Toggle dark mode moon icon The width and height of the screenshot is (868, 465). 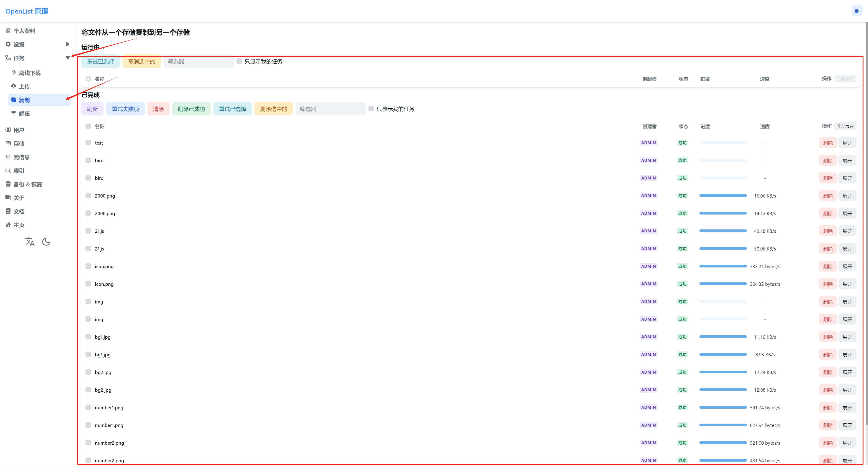46,242
